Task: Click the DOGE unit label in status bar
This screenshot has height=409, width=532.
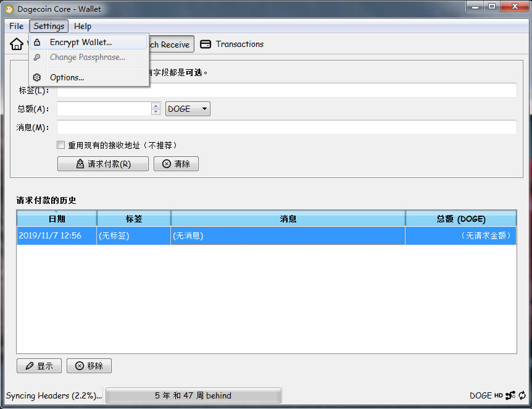Action: coord(481,395)
